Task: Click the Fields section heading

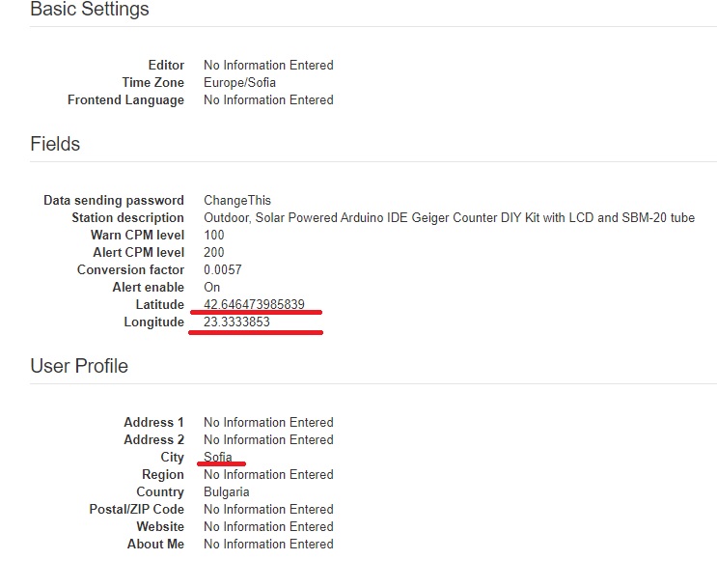Action: coord(55,144)
